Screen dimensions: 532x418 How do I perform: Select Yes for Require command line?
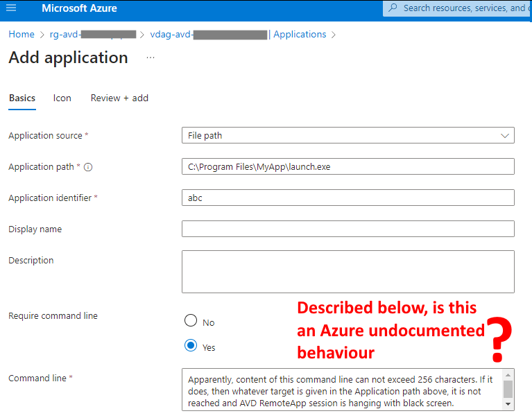tap(191, 345)
